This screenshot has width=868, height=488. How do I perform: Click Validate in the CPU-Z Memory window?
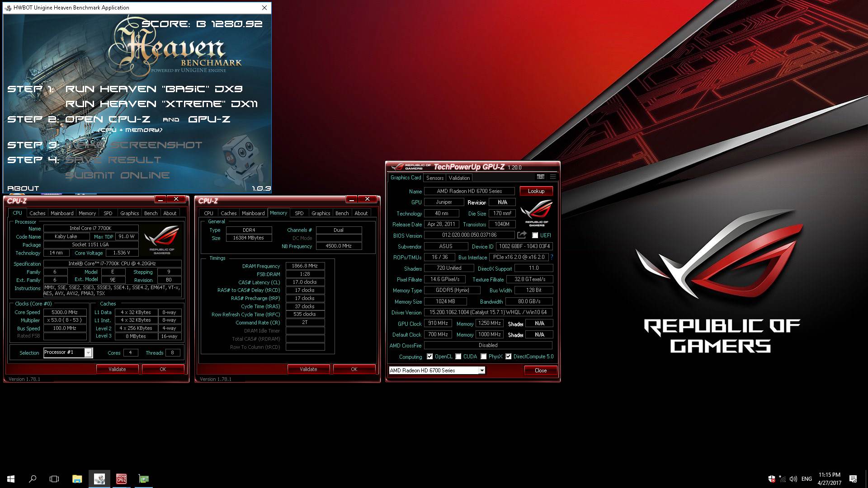pos(308,369)
